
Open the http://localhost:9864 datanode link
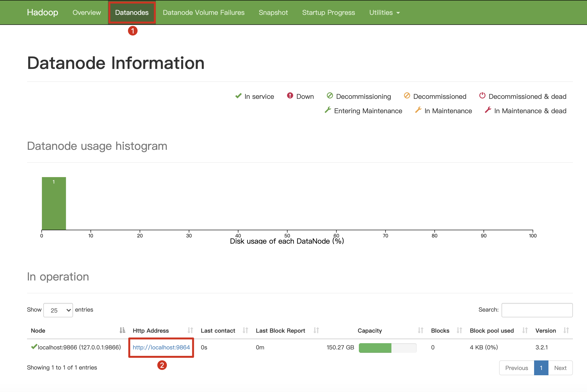161,347
